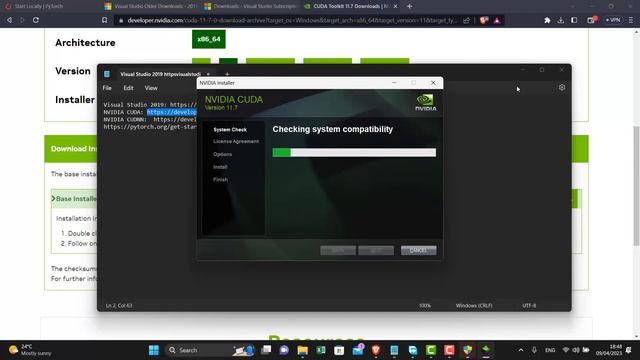The width and height of the screenshot is (640, 360).
Task: Click the NVIDIA logo in installer header
Action: tap(425, 102)
